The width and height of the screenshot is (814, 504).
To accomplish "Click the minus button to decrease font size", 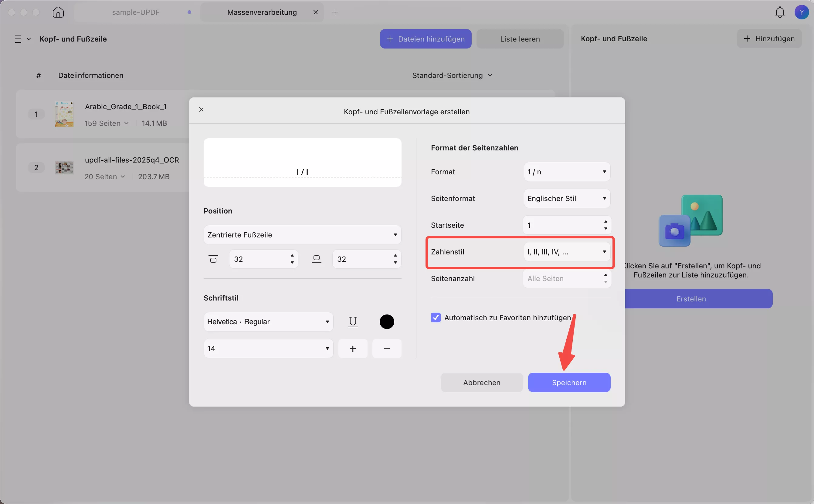I will point(387,349).
